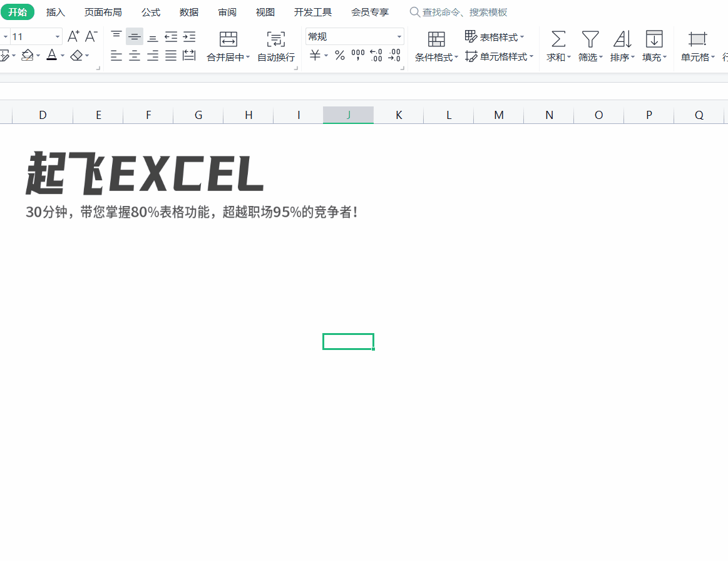Open the font size dropdown
This screenshot has height=561, width=728.
[56, 36]
